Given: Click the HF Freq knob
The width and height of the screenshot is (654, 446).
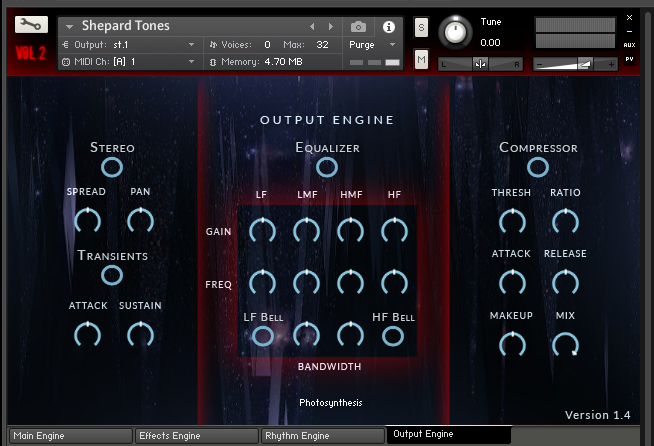Looking at the screenshot, I should 394,282.
